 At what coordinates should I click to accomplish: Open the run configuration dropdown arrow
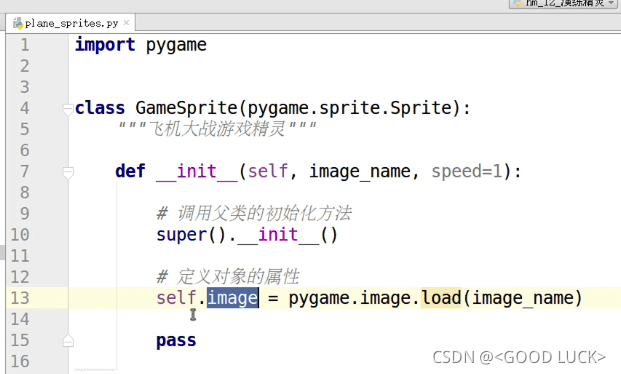click(x=611, y=3)
